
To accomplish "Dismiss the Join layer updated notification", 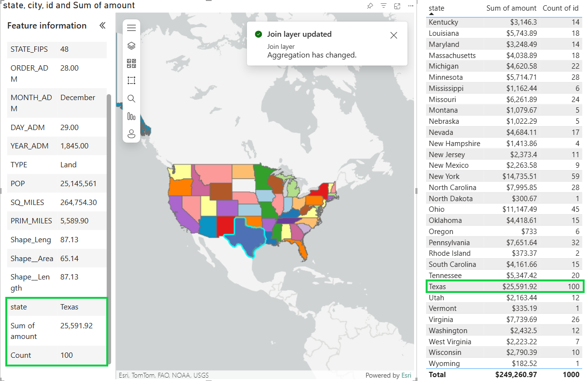I will tap(393, 35).
